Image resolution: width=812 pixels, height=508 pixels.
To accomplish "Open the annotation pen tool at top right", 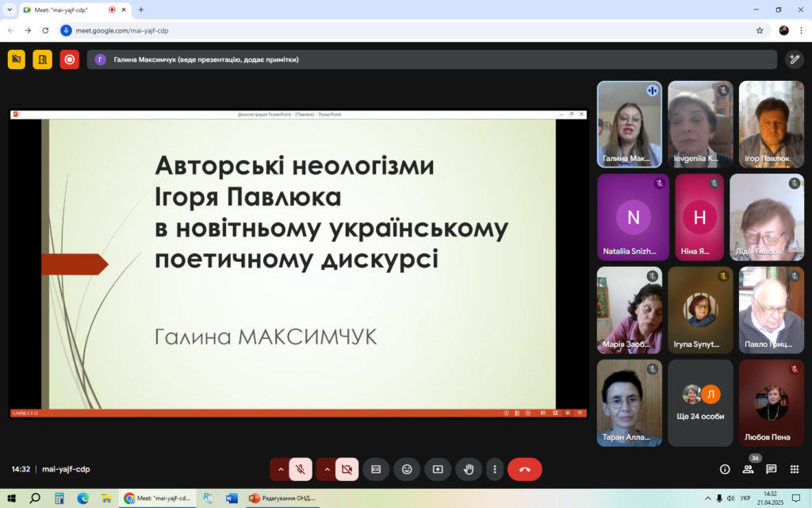I will click(x=794, y=60).
